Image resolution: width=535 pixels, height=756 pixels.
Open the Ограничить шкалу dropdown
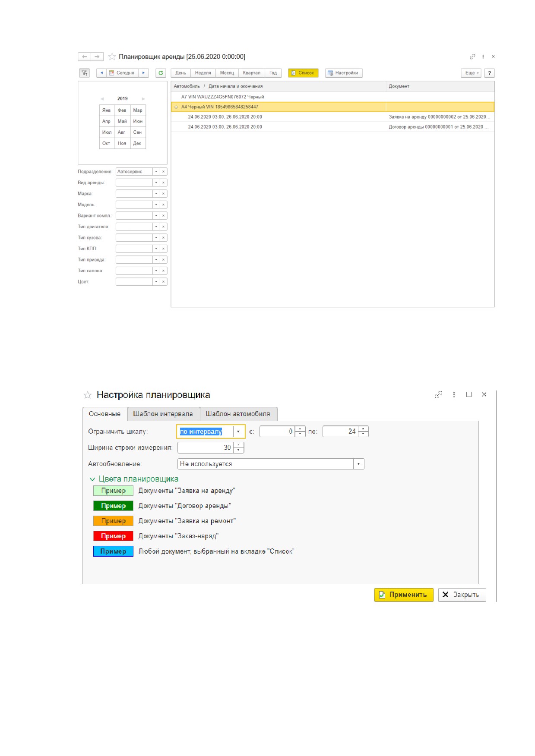coord(238,432)
